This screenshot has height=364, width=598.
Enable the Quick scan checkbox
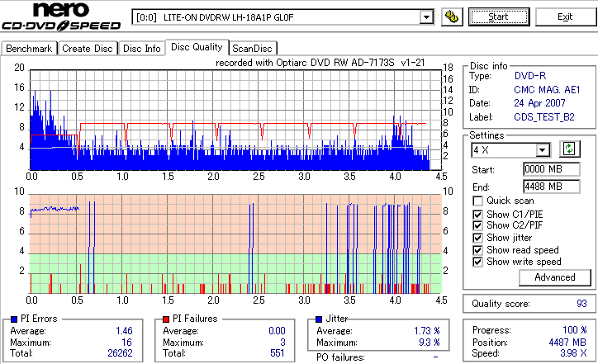(477, 201)
